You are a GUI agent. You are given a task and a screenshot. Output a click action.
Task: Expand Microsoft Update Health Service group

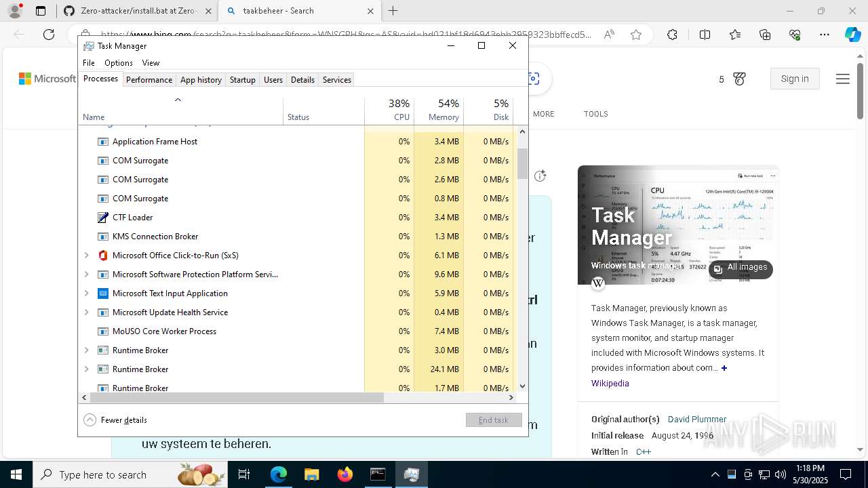[86, 312]
